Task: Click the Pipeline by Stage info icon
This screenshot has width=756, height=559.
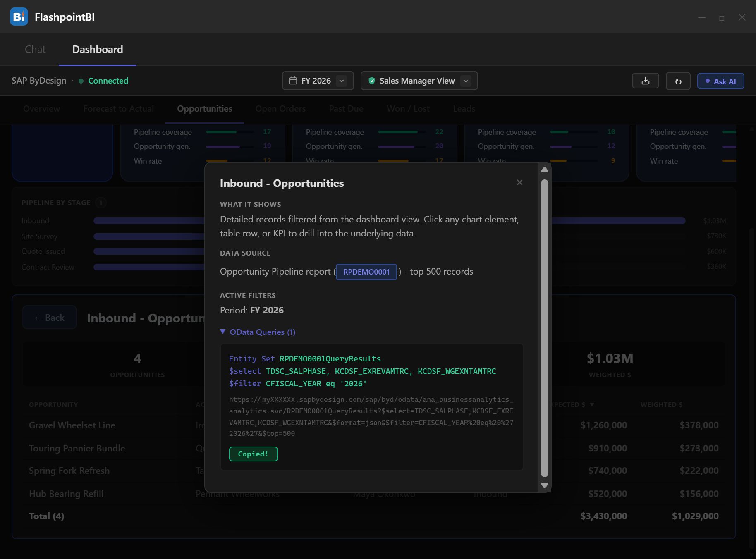Action: click(101, 203)
